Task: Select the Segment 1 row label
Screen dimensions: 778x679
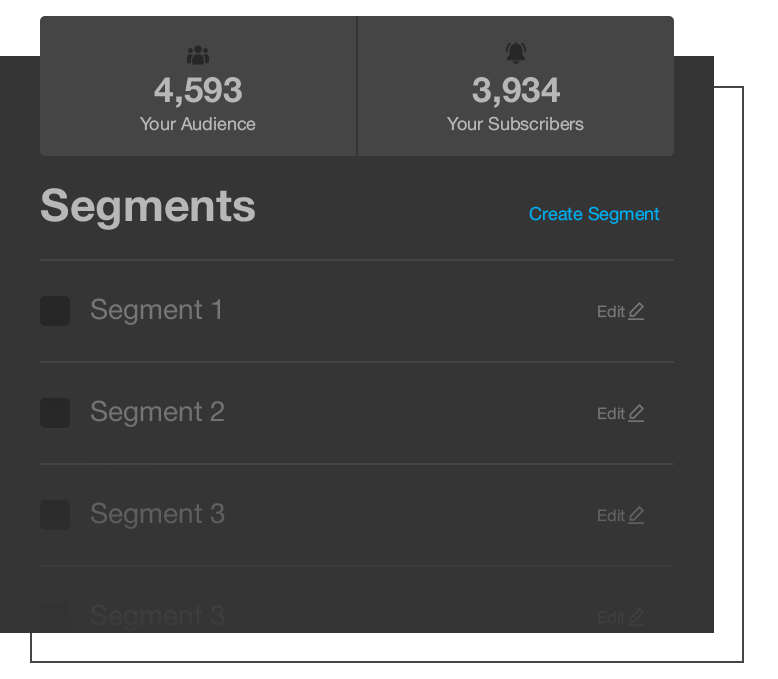Action: coord(156,310)
